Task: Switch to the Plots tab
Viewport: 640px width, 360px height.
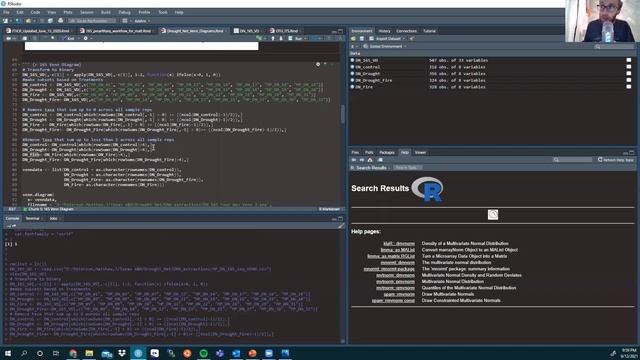Action: coord(369,153)
